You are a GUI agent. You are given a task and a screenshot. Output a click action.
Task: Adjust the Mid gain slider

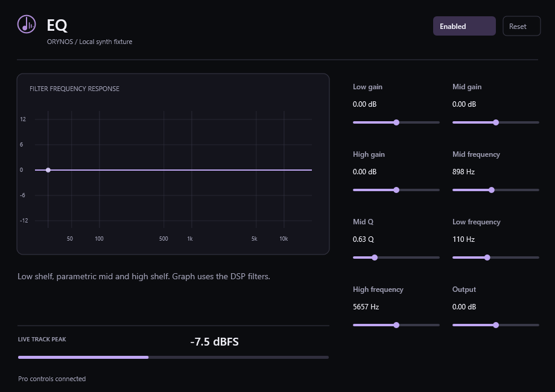click(x=495, y=122)
